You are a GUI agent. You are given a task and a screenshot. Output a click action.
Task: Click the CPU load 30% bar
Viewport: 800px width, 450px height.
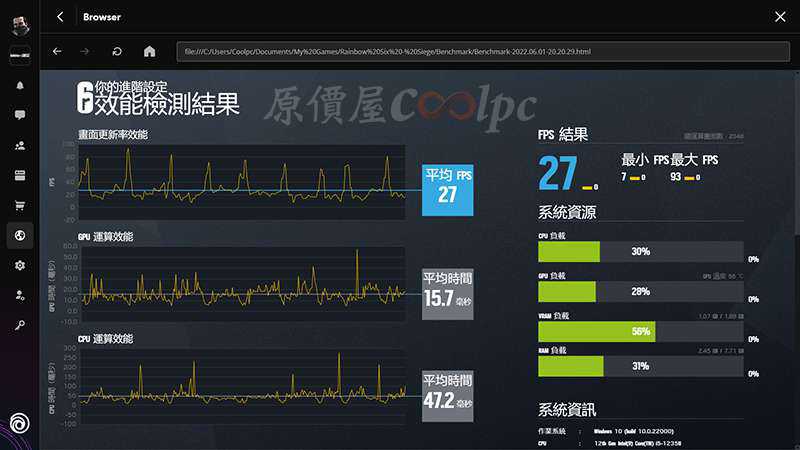(x=641, y=252)
